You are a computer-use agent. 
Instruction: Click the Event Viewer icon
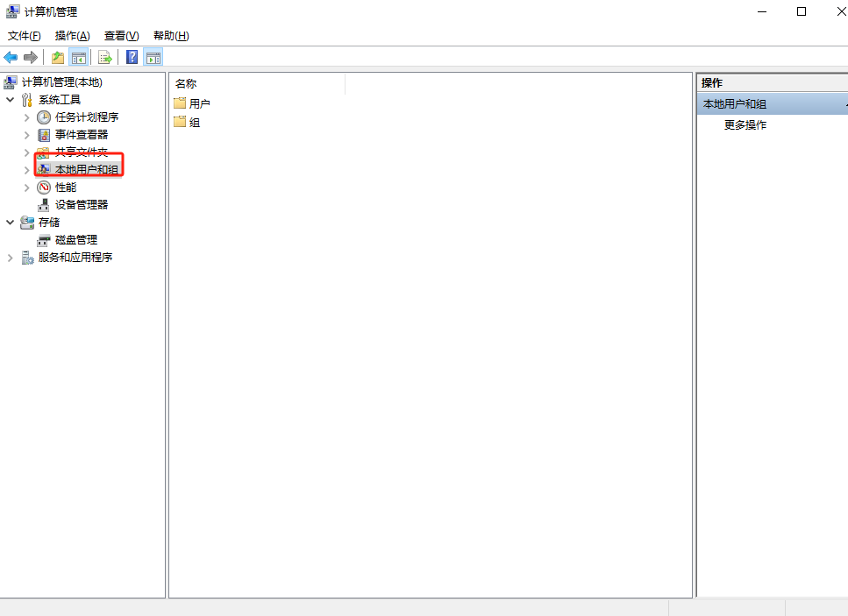(x=44, y=135)
